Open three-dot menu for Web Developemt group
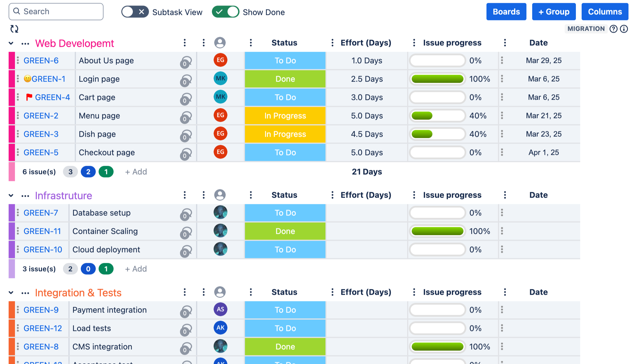The height and width of the screenshot is (364, 640). point(25,44)
